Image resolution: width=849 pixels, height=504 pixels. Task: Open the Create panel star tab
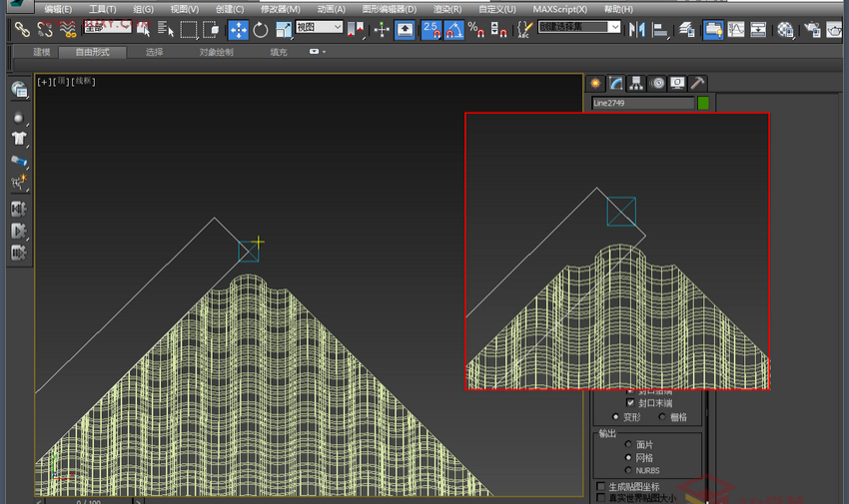(x=595, y=83)
